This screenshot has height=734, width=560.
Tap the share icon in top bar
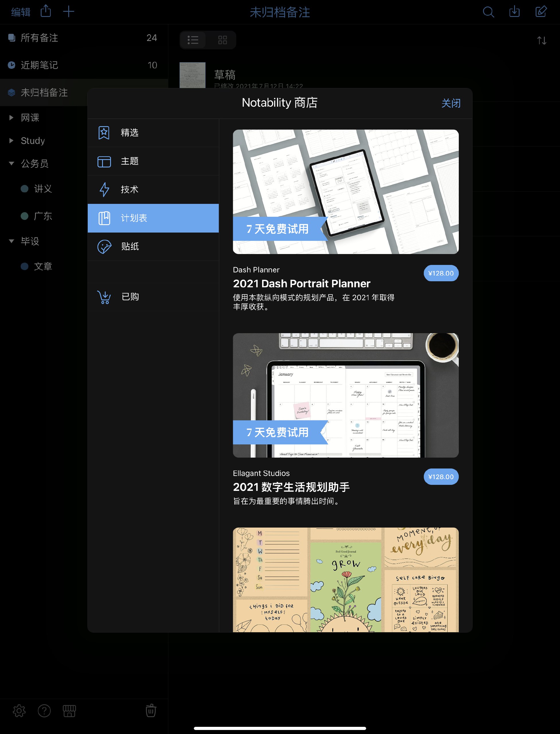pyautogui.click(x=46, y=11)
